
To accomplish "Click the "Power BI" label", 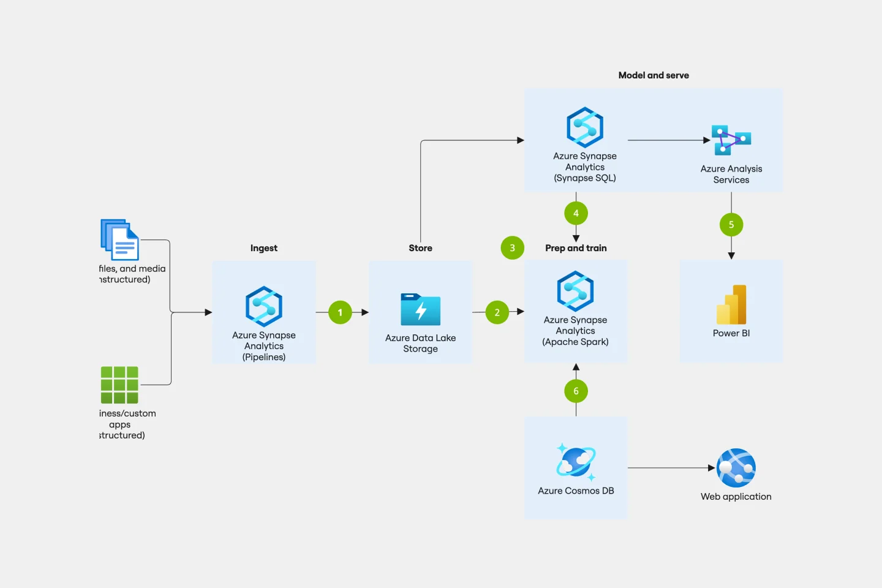I will pos(731,333).
